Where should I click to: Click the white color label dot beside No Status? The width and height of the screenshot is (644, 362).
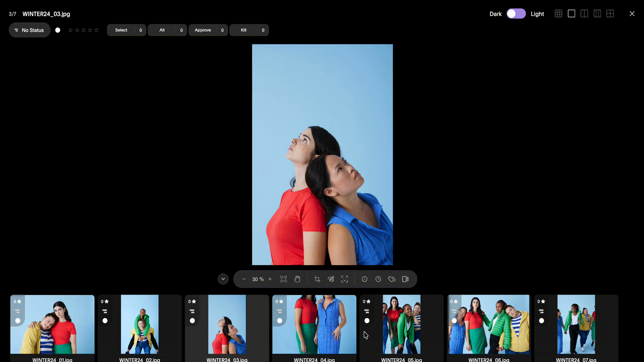[58, 30]
